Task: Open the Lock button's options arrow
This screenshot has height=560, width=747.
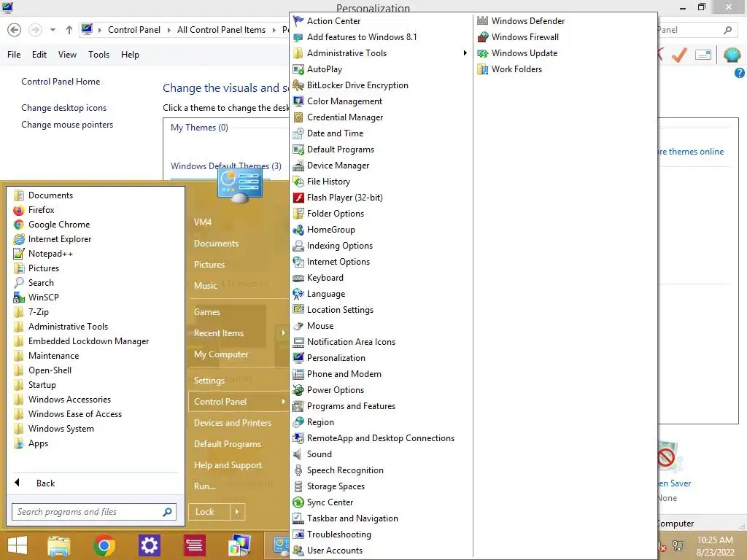Action: click(x=237, y=512)
